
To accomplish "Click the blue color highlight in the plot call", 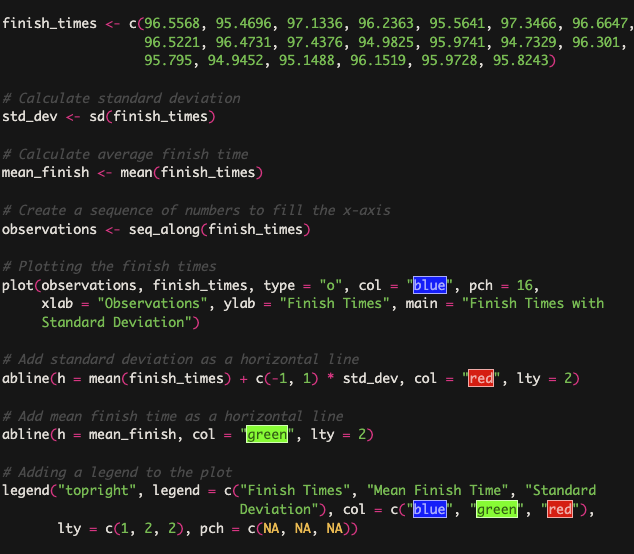I will 430,285.
